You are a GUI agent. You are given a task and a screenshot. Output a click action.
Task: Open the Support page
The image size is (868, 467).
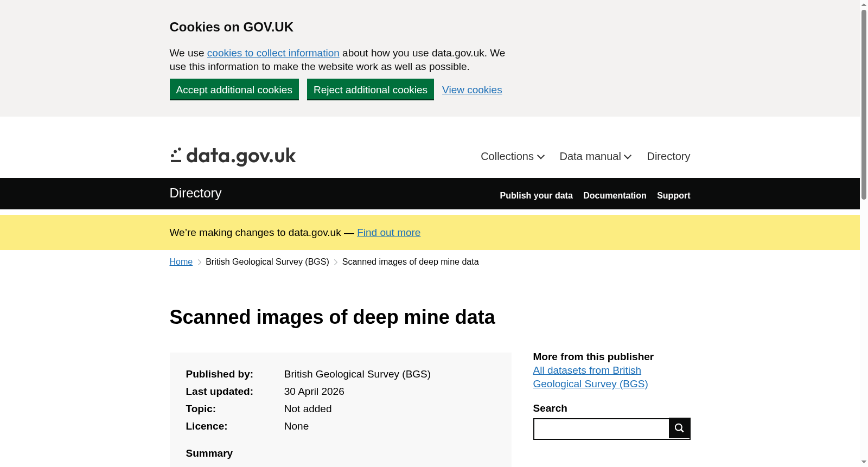tap(673, 195)
